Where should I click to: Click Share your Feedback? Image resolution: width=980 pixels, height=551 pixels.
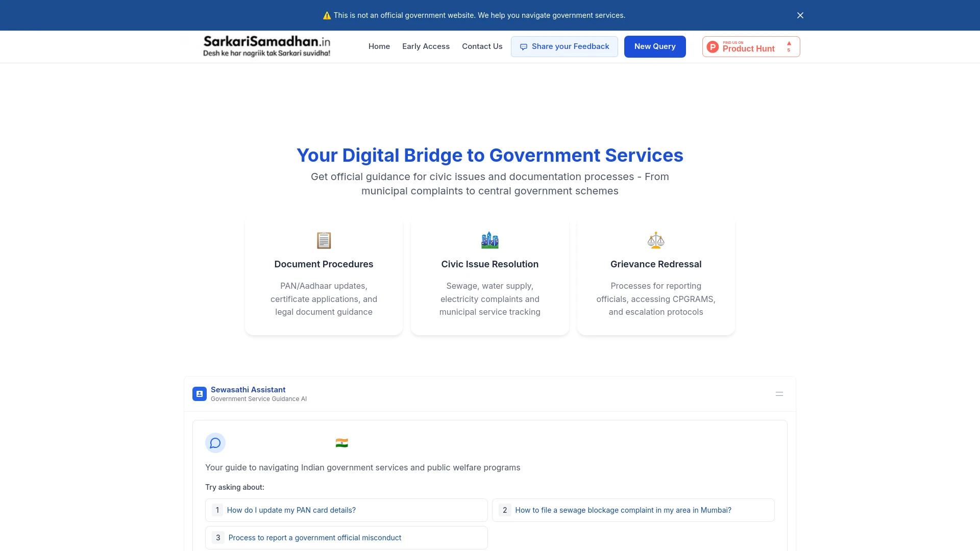[565, 46]
